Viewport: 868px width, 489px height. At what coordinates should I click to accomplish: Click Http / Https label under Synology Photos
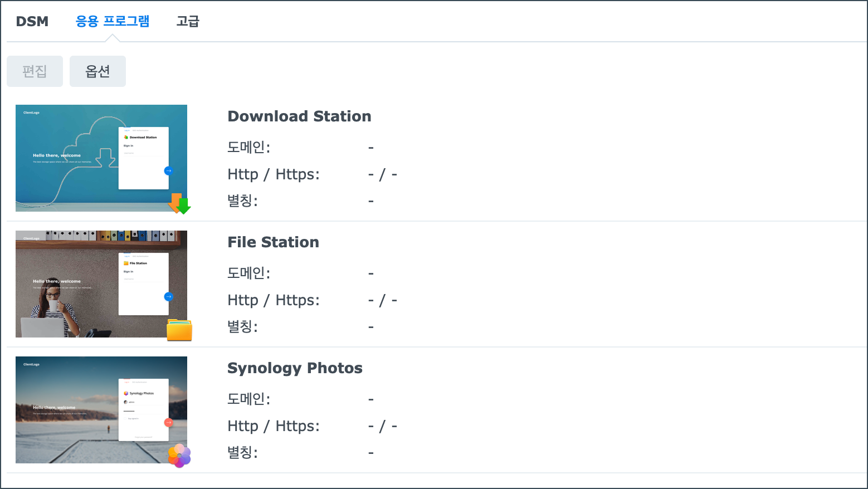pos(274,426)
